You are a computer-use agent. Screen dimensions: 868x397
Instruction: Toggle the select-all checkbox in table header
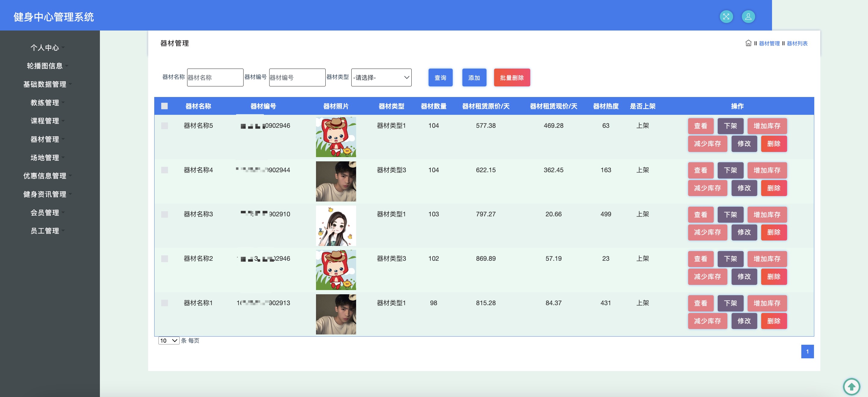click(164, 106)
